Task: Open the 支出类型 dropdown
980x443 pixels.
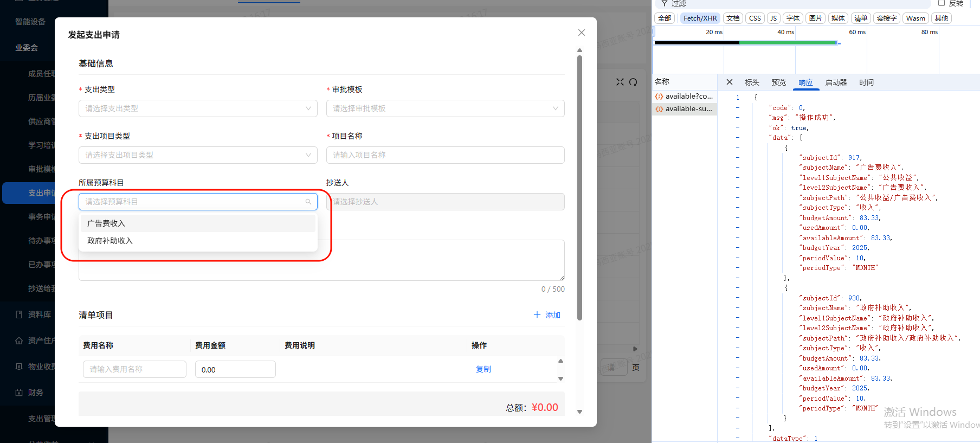Action: coord(198,108)
